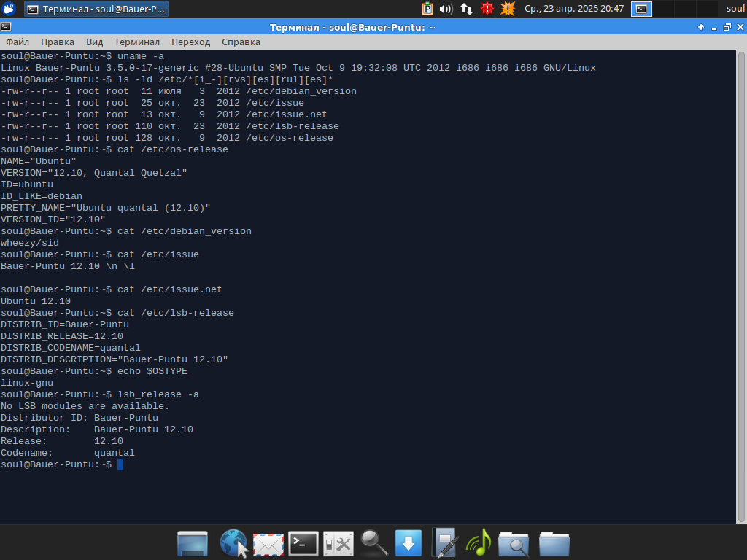
Task: Open the red exclamation update notifier icon
Action: (x=487, y=9)
